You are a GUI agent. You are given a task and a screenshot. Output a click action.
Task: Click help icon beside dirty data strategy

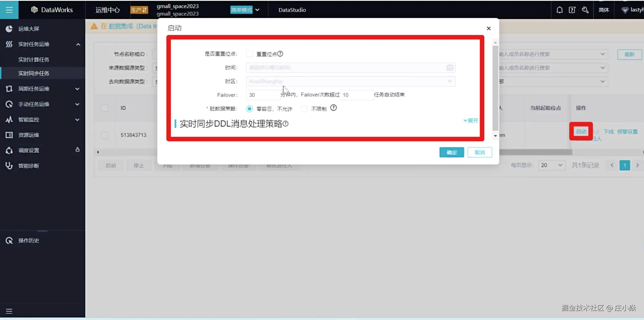(x=333, y=108)
